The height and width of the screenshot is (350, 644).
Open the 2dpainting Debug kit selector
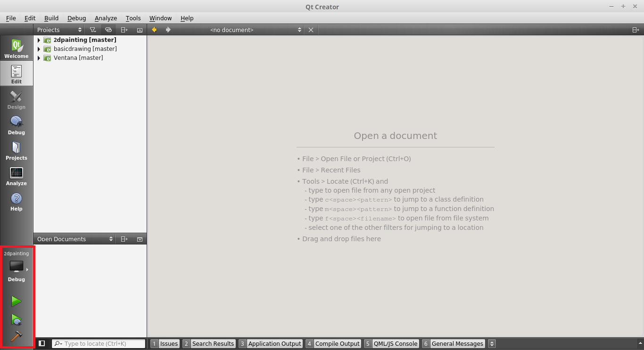(x=17, y=267)
